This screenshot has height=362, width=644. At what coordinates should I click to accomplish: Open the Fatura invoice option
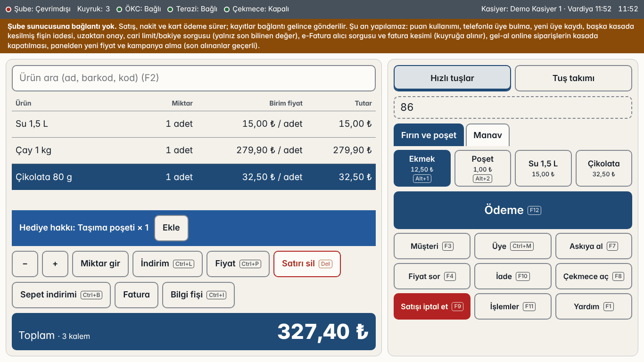[x=137, y=295]
